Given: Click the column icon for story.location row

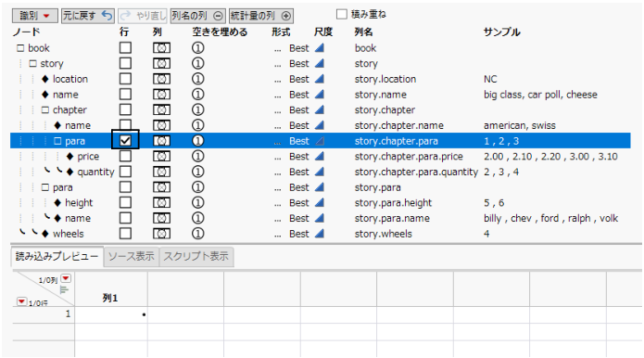Looking at the screenshot, I should pyautogui.click(x=161, y=79).
